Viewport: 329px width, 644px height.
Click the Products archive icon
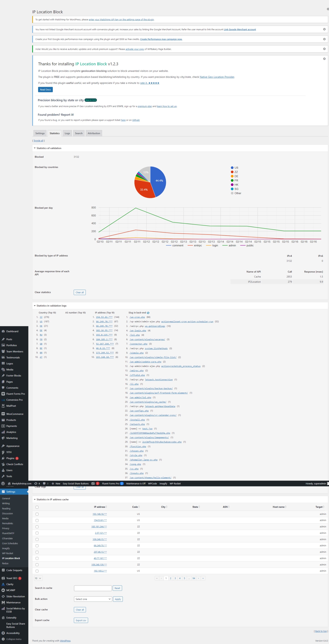tap(3, 420)
